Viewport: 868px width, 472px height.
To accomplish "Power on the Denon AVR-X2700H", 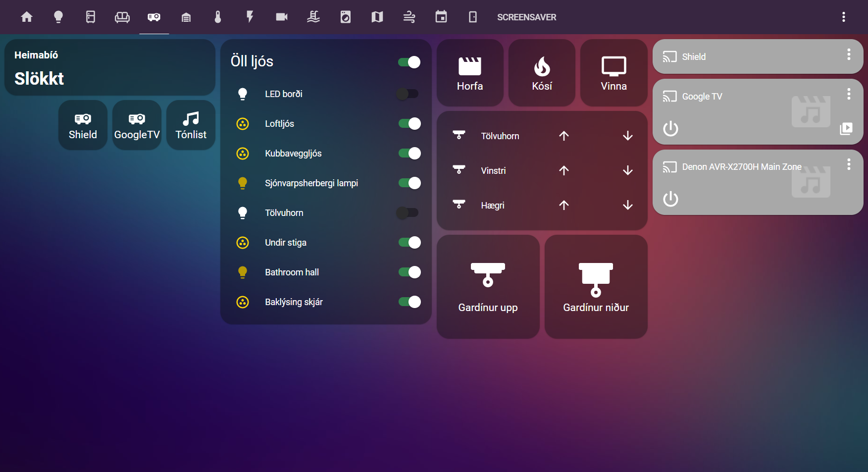I will click(670, 199).
